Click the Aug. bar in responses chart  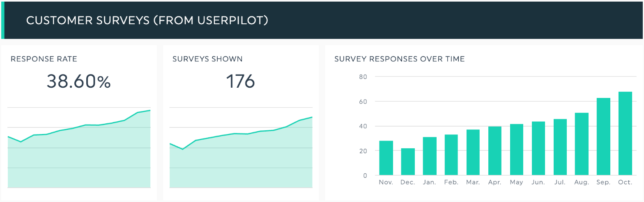[x=582, y=144]
